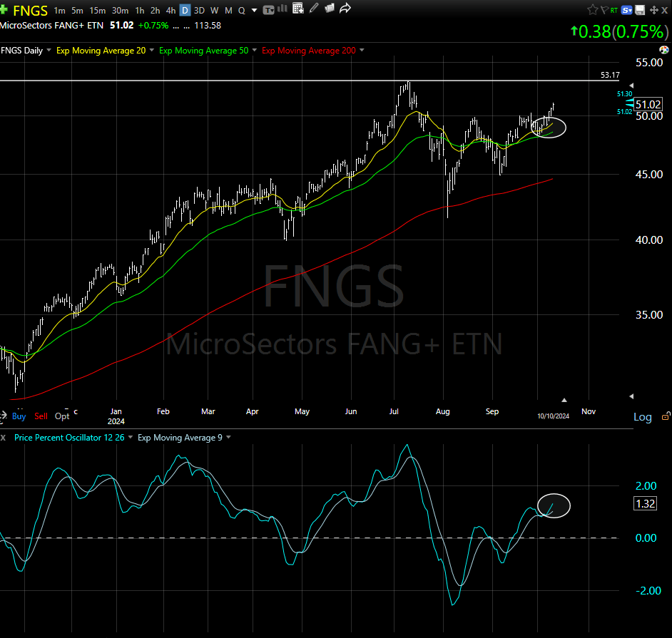The image size is (672, 638).
Task: Click the star favorites icon
Action: click(x=593, y=9)
